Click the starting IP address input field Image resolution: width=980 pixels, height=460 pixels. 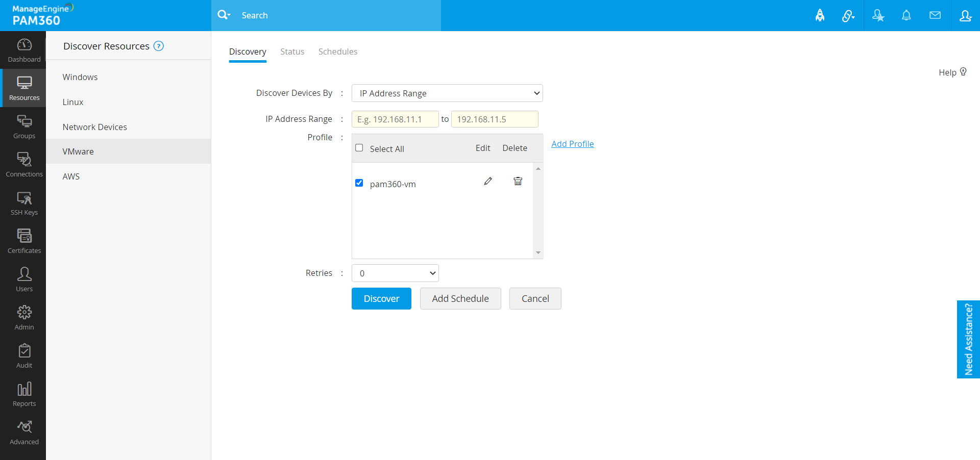(395, 119)
